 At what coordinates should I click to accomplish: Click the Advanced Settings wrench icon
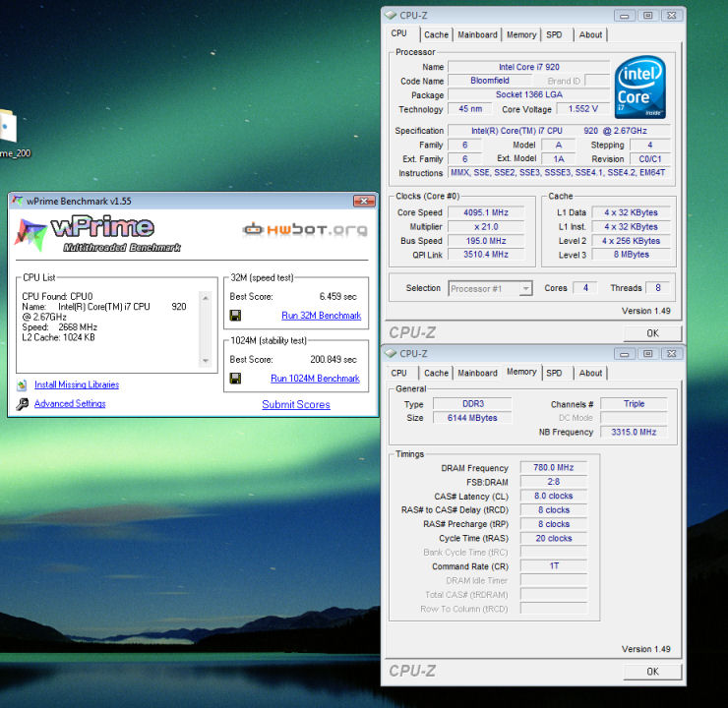[22, 404]
